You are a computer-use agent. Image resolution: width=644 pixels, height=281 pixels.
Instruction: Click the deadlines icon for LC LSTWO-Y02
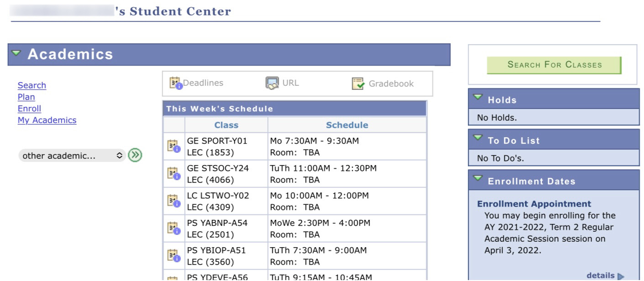pyautogui.click(x=174, y=201)
